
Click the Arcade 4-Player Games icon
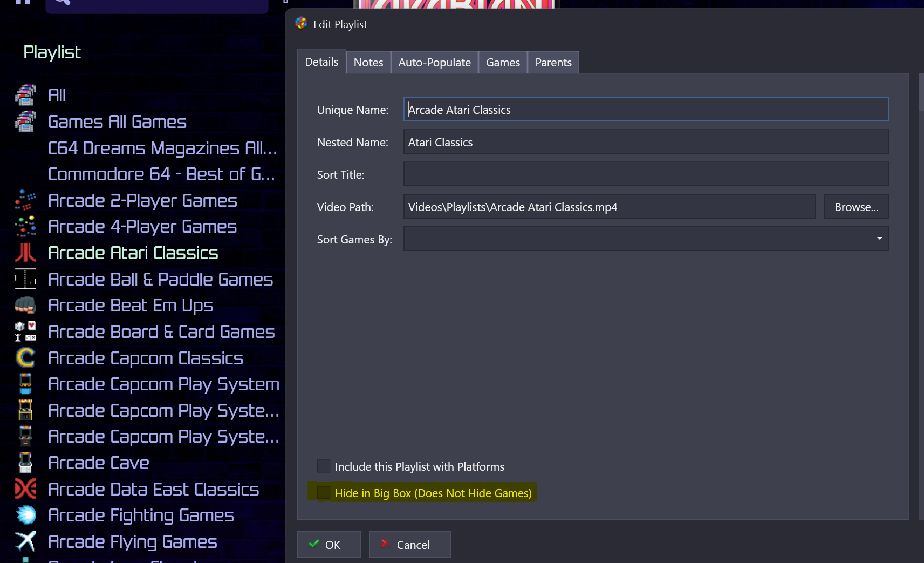(x=25, y=227)
